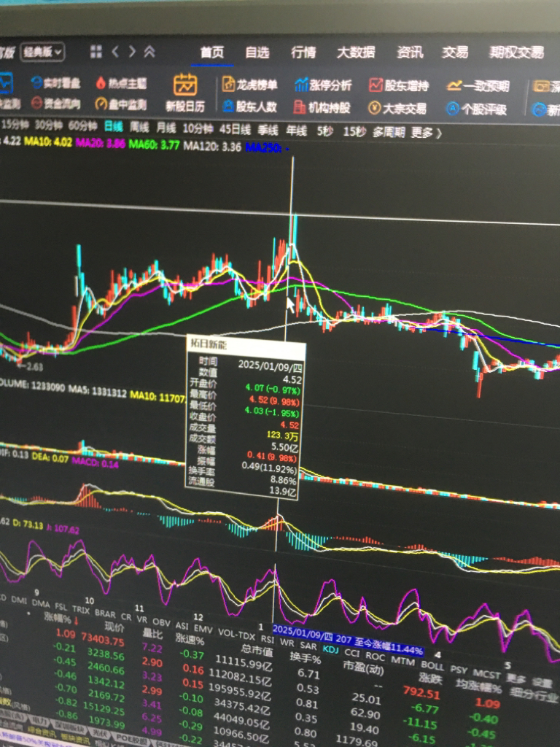Select the SAR indicator tab
The width and height of the screenshot is (560, 747).
tap(308, 646)
